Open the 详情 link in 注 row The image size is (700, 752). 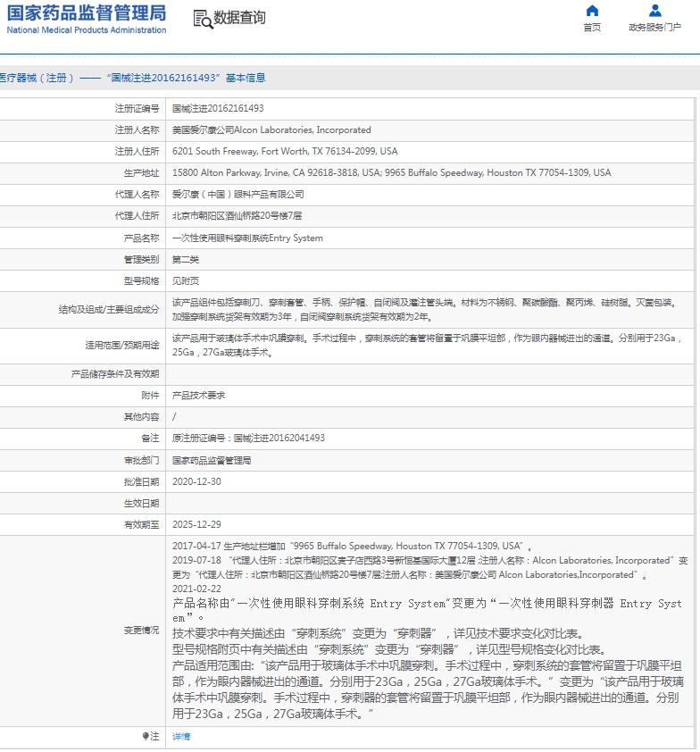181,736
